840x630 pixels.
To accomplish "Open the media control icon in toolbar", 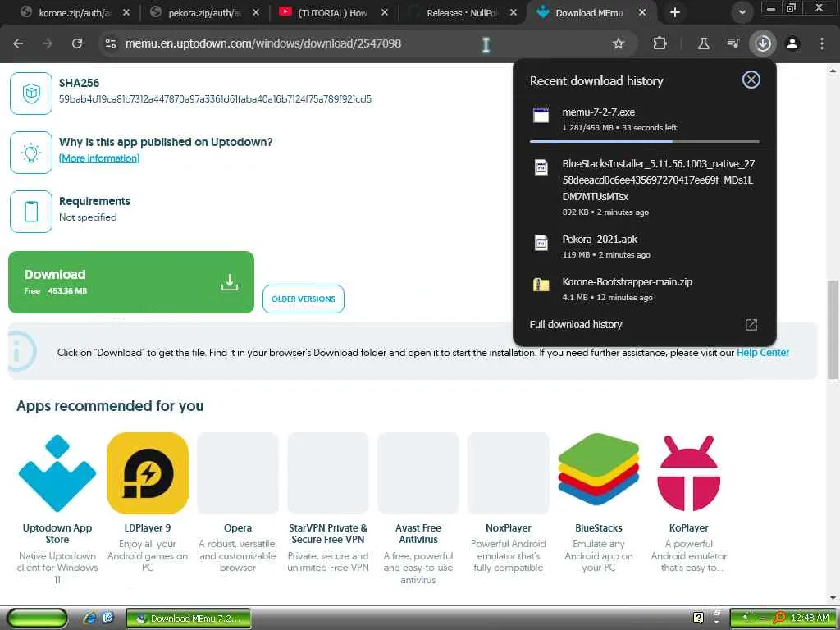I will [733, 44].
